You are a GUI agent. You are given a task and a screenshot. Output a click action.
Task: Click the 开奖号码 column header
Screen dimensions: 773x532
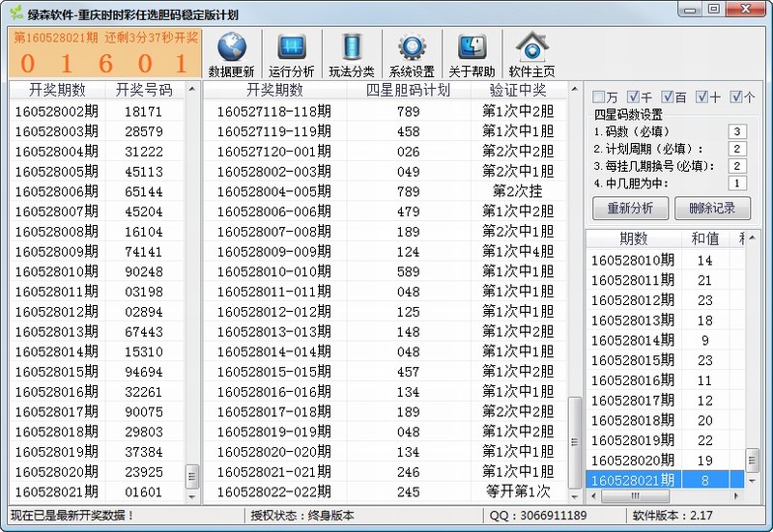pyautogui.click(x=144, y=90)
